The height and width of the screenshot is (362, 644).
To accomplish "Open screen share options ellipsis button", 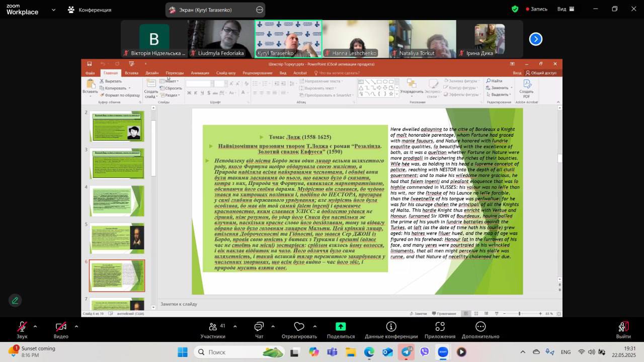I will (260, 10).
